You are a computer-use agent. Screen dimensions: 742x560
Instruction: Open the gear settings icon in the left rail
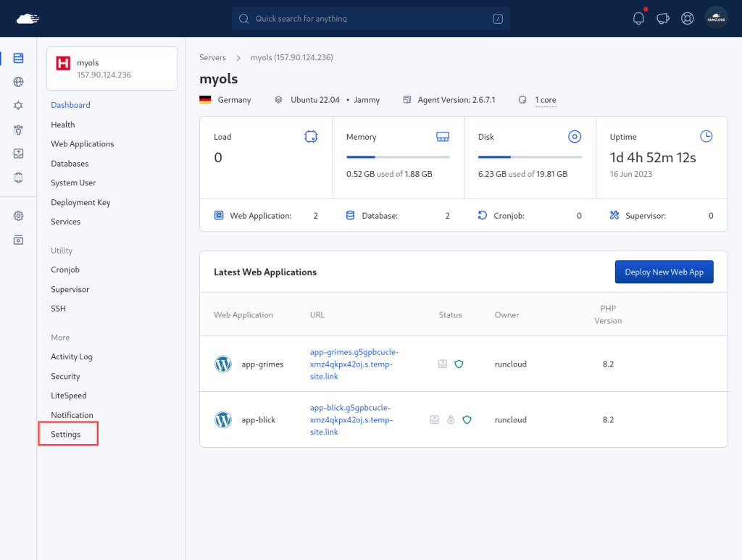tap(18, 216)
